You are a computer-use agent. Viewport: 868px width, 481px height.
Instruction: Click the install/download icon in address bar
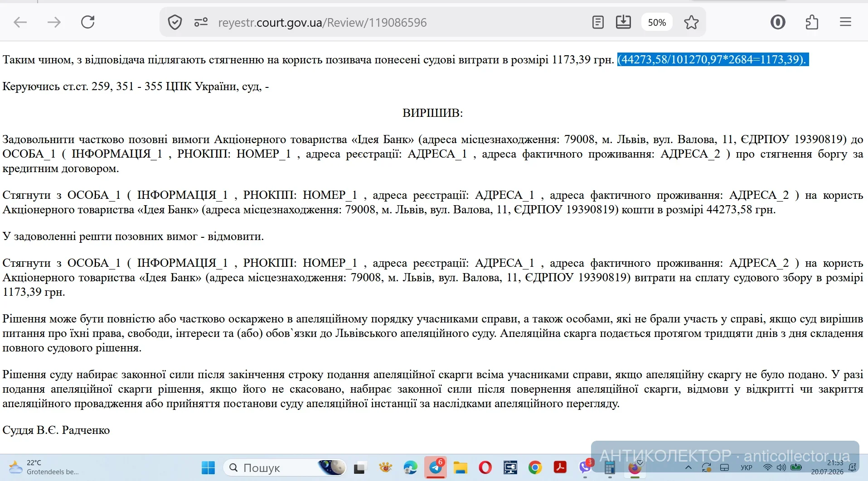tap(623, 22)
